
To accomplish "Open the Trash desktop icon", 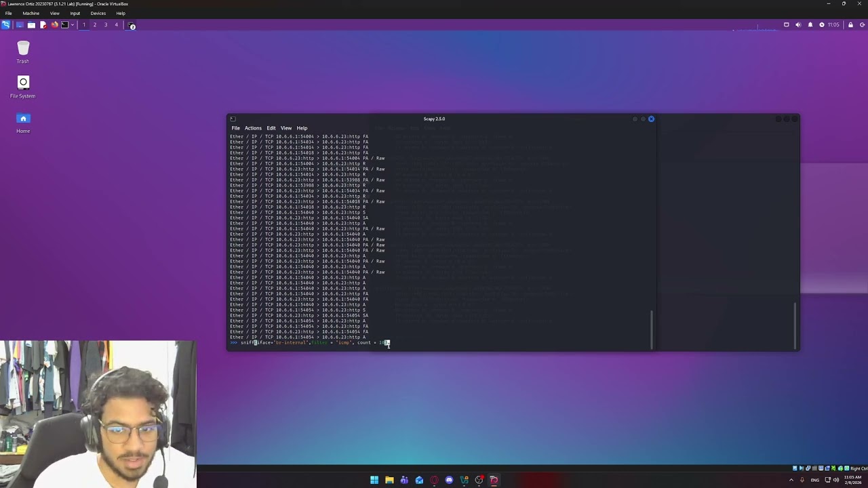I will click(x=23, y=52).
